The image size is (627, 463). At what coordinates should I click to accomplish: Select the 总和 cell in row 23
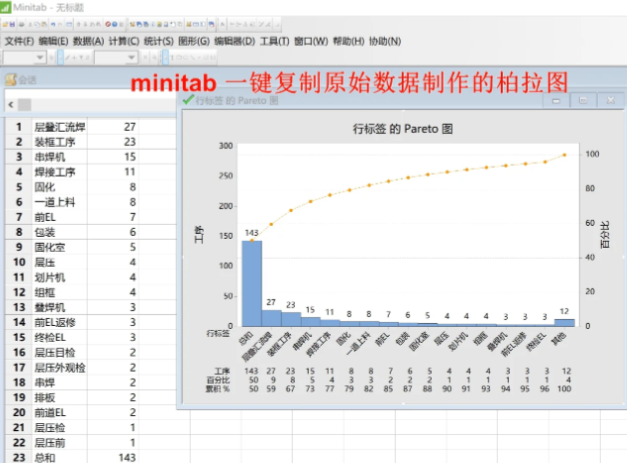46,456
